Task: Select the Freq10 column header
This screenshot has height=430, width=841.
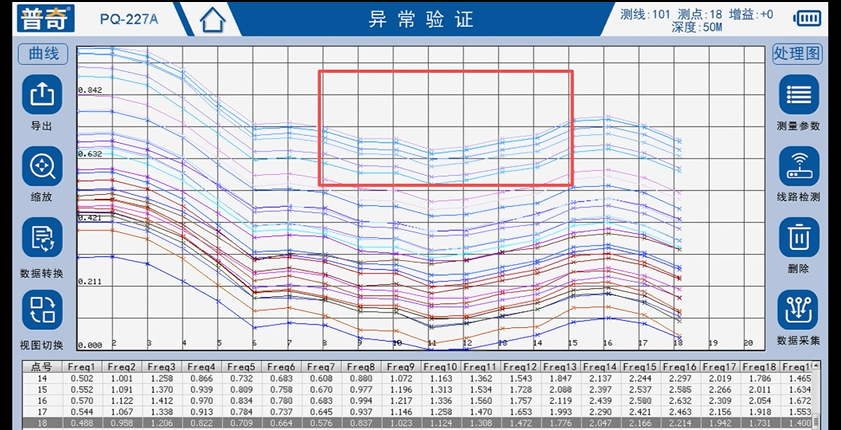Action: pyautogui.click(x=441, y=367)
